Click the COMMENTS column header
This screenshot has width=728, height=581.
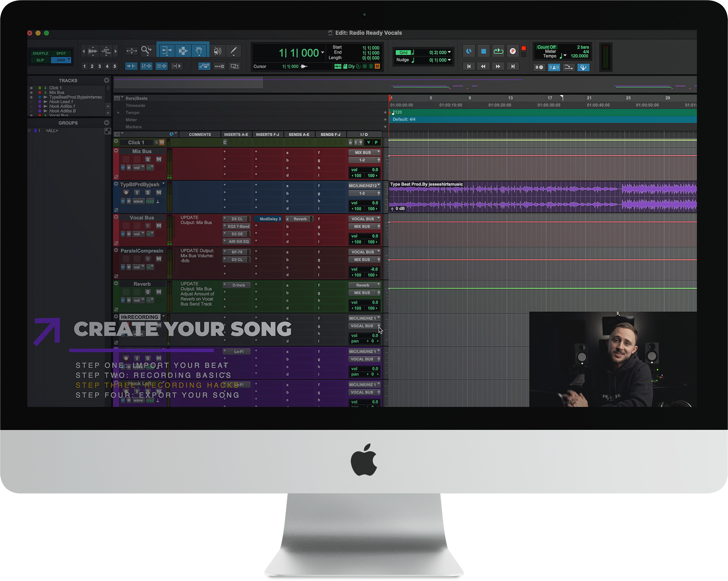point(200,135)
